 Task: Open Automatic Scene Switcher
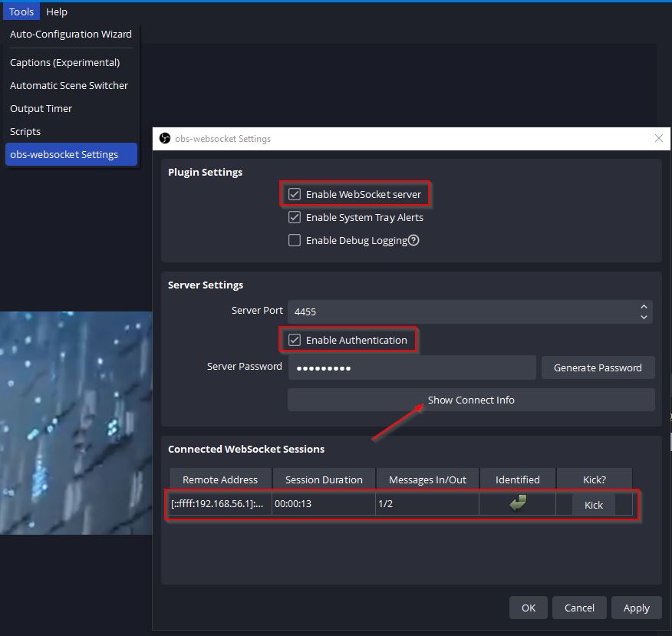tap(68, 85)
